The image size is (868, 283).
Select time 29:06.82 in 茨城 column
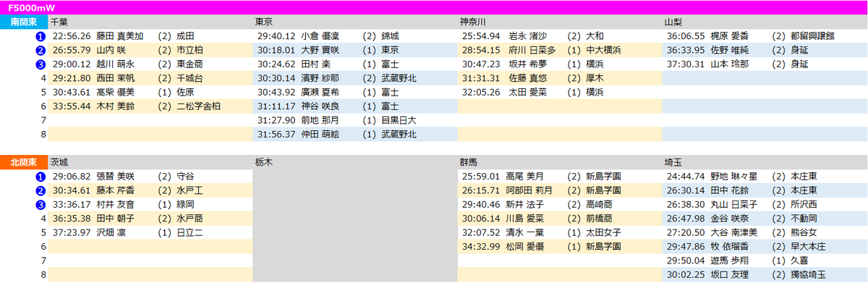coord(72,177)
